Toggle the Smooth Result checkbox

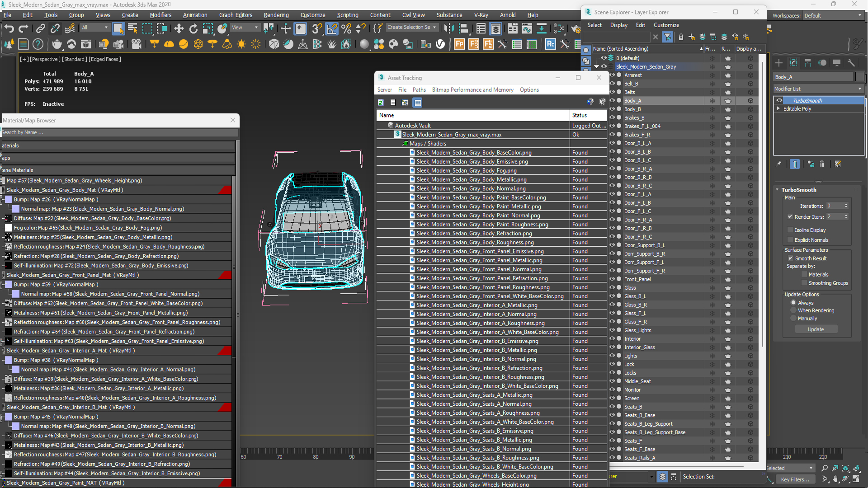(791, 258)
